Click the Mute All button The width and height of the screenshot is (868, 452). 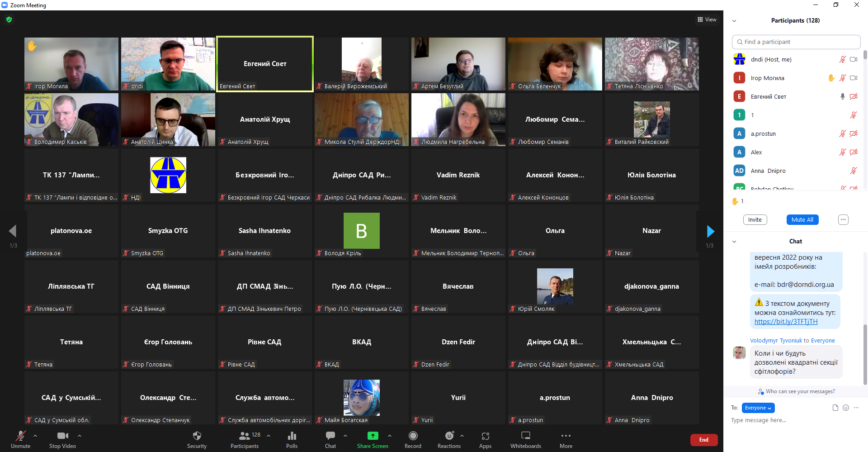click(x=802, y=219)
